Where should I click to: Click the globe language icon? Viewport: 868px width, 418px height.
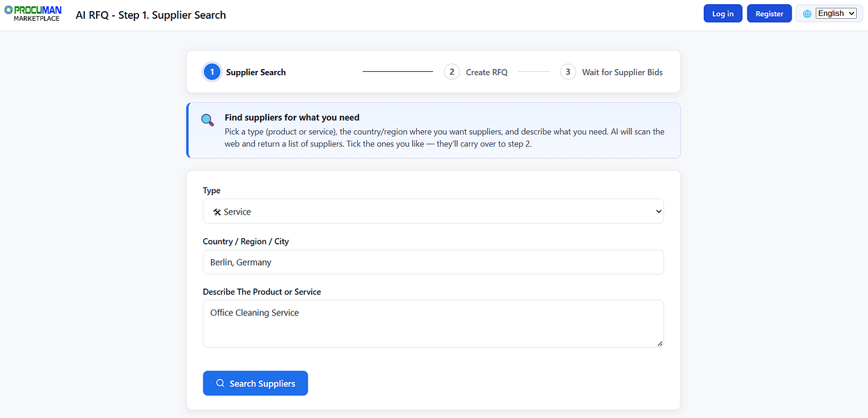tap(807, 14)
